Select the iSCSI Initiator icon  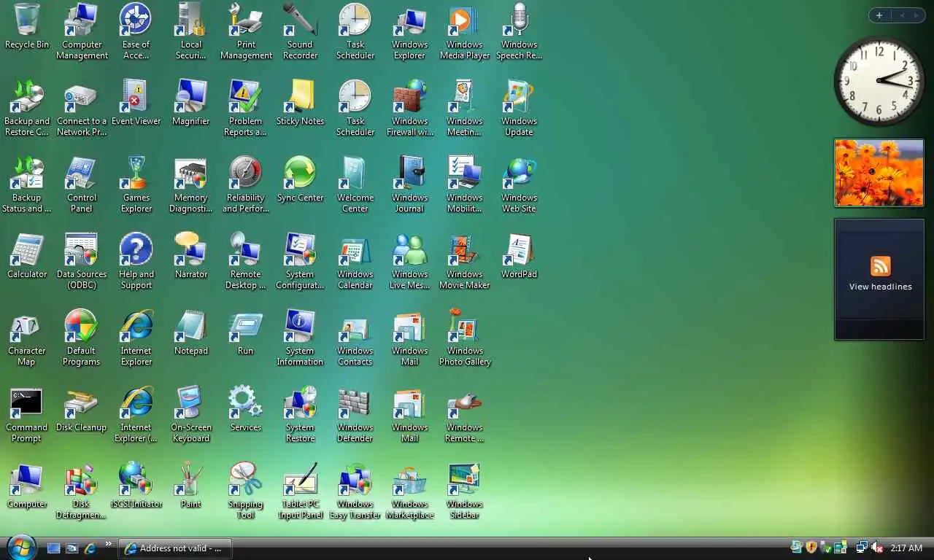136,486
